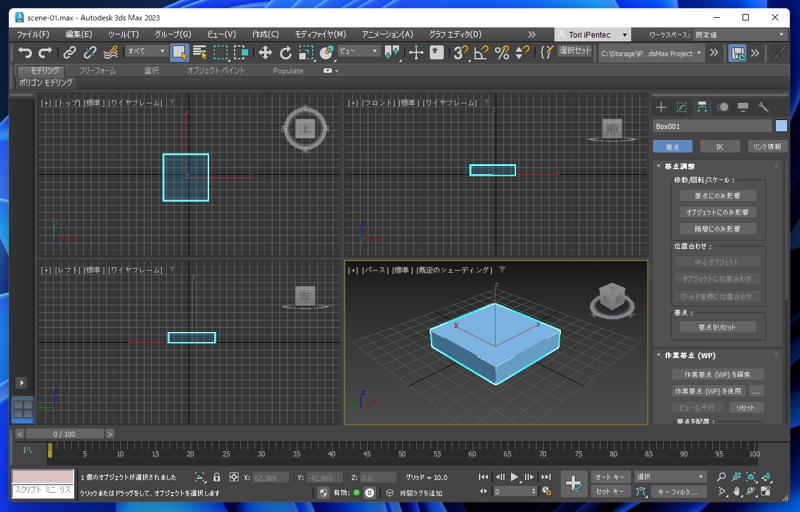Activate the Select Object tool
Screen dimensions: 800x512
[x=179, y=52]
